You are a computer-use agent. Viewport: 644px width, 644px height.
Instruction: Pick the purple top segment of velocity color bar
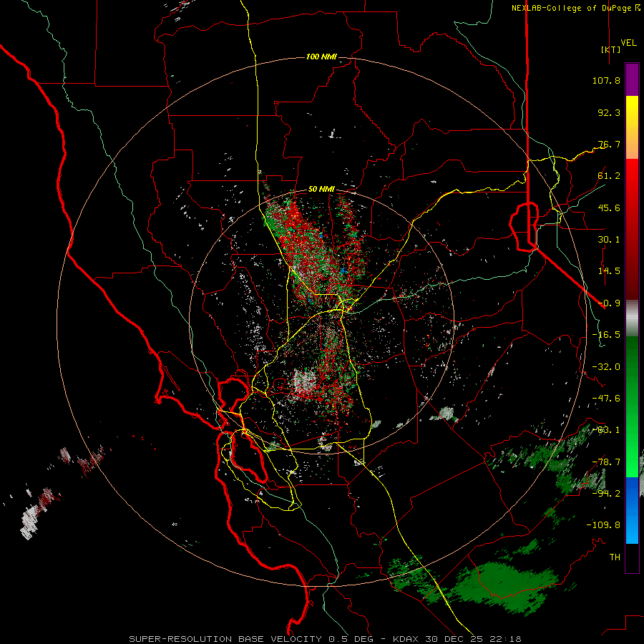632,79
